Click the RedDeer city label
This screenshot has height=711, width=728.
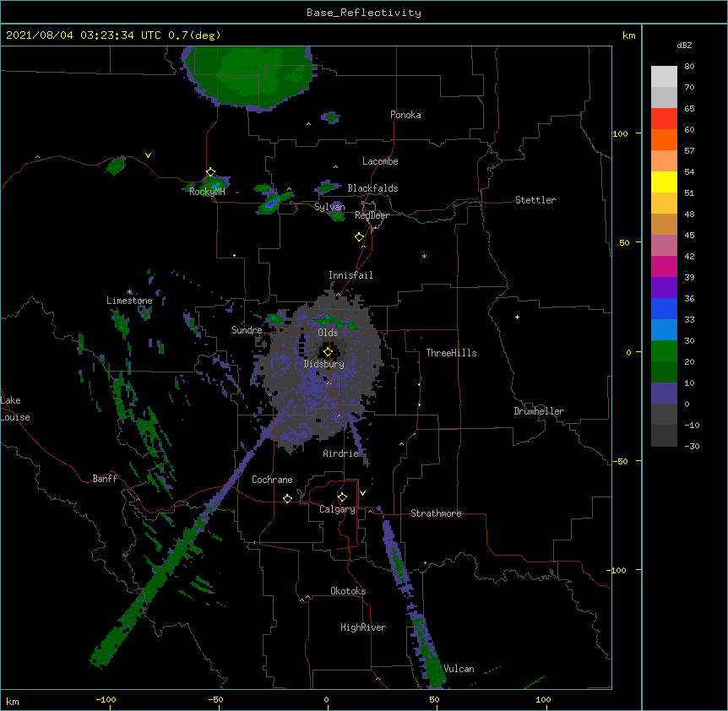(x=372, y=215)
